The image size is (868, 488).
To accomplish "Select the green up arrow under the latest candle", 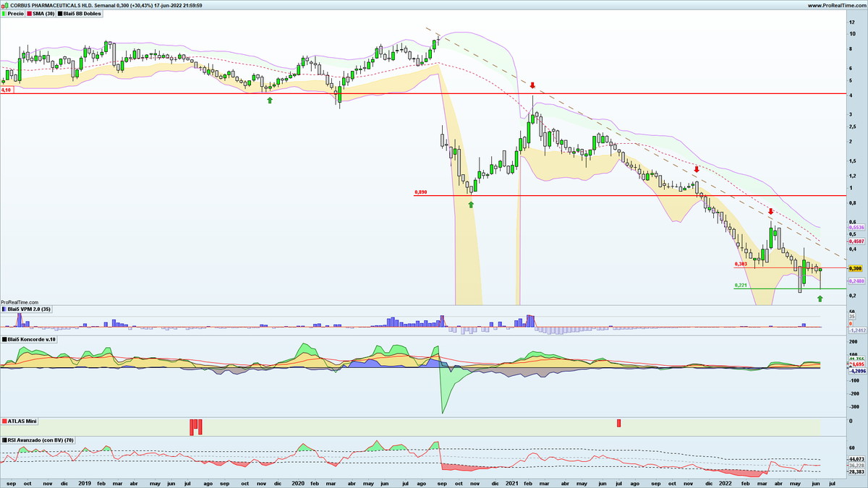I will [820, 298].
